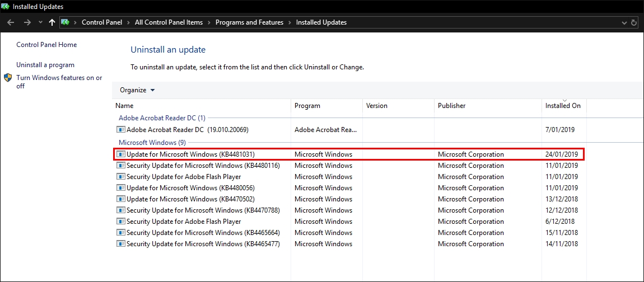
Task: Expand chevron after Programs and Features
Action: click(290, 22)
